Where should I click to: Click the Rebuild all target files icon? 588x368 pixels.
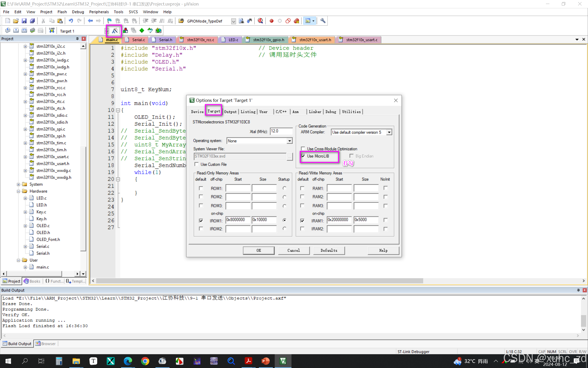[x=24, y=30]
